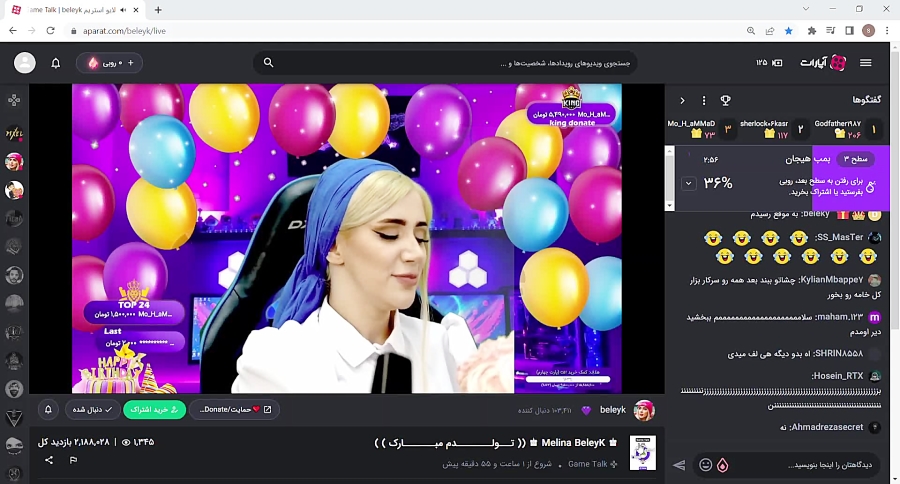Click the search magnifier icon
Image resolution: width=900 pixels, height=484 pixels.
click(x=268, y=63)
